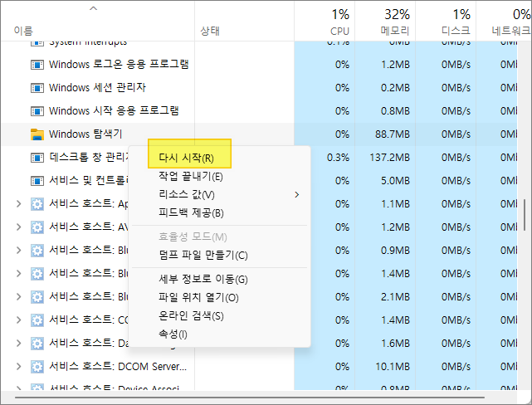
Task: Click the Resource values submenu arrow
Action: [x=297, y=195]
